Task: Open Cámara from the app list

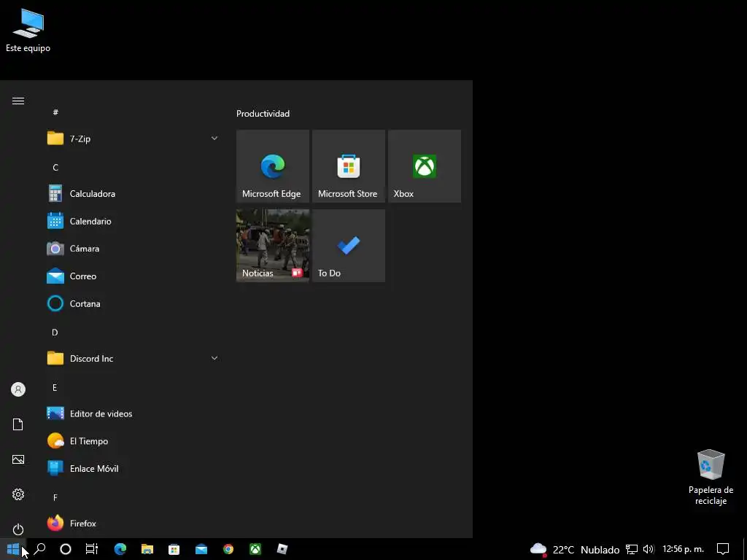Action: pyautogui.click(x=133, y=249)
